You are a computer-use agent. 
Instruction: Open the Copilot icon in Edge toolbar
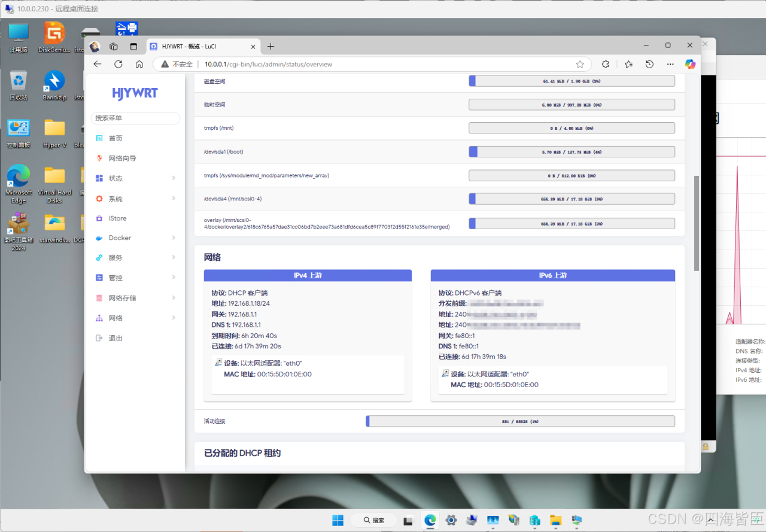click(690, 64)
